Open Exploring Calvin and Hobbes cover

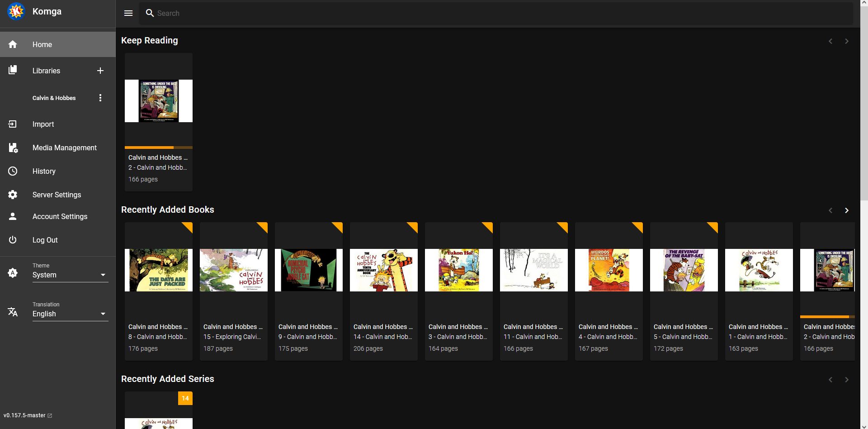234,270
